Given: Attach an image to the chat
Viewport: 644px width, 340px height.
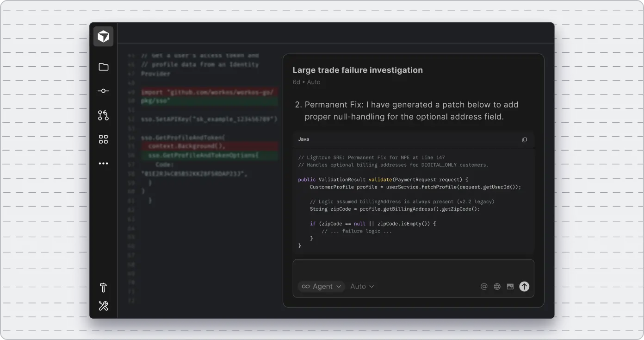Looking at the screenshot, I should [510, 286].
